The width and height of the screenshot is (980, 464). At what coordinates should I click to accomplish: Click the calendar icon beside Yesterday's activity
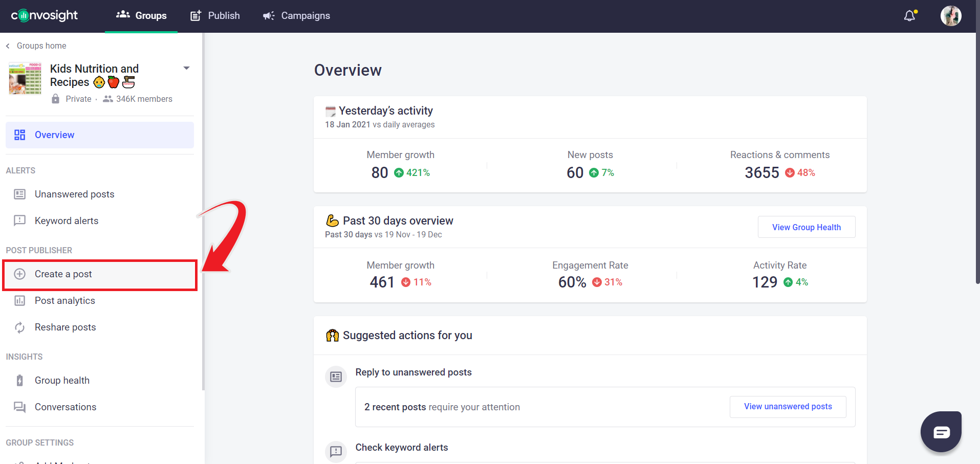coord(331,111)
